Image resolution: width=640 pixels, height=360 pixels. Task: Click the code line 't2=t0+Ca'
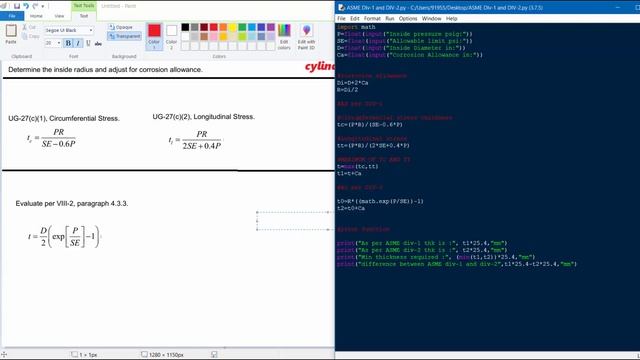[x=351, y=209]
